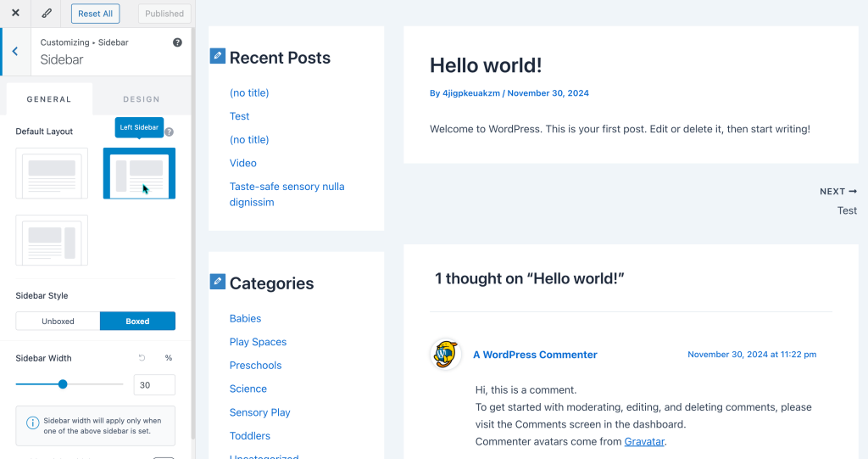This screenshot has width=868, height=459.
Task: Click the help icon next to Default Layout
Action: 170,132
